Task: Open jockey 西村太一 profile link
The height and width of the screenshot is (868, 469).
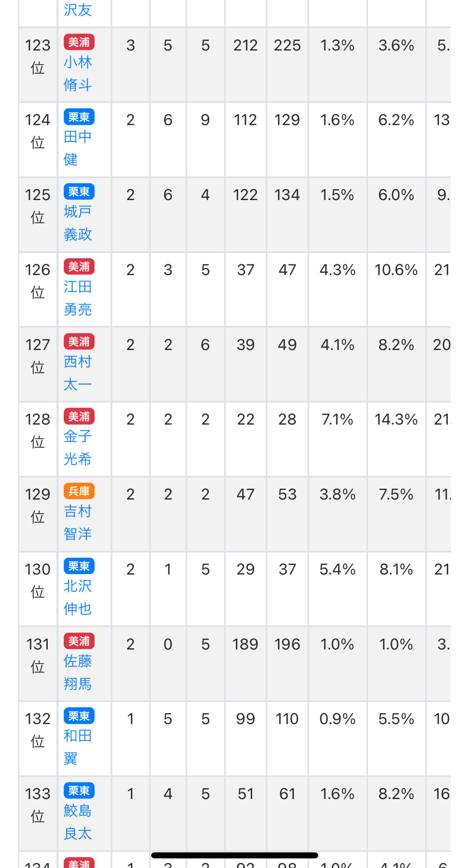Action: coord(78,373)
